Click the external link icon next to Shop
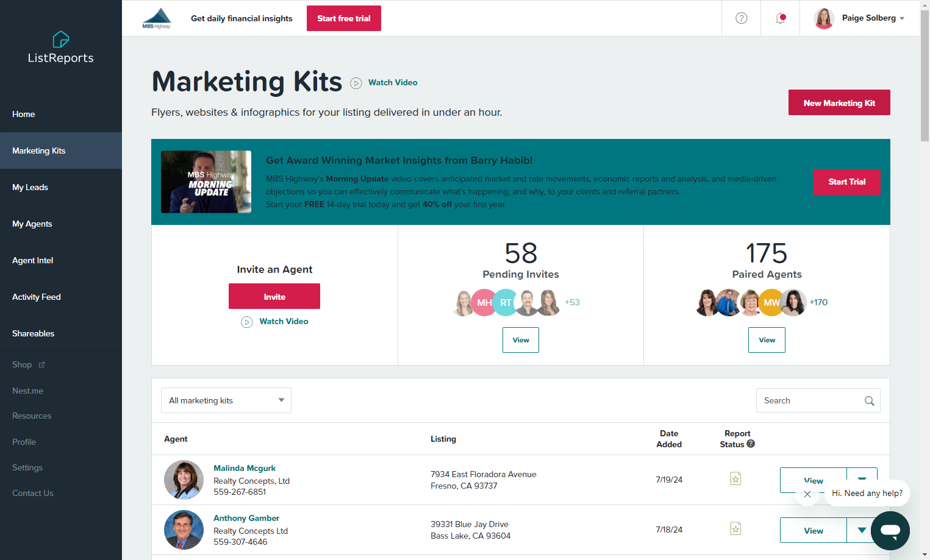The height and width of the screenshot is (560, 930). (42, 365)
